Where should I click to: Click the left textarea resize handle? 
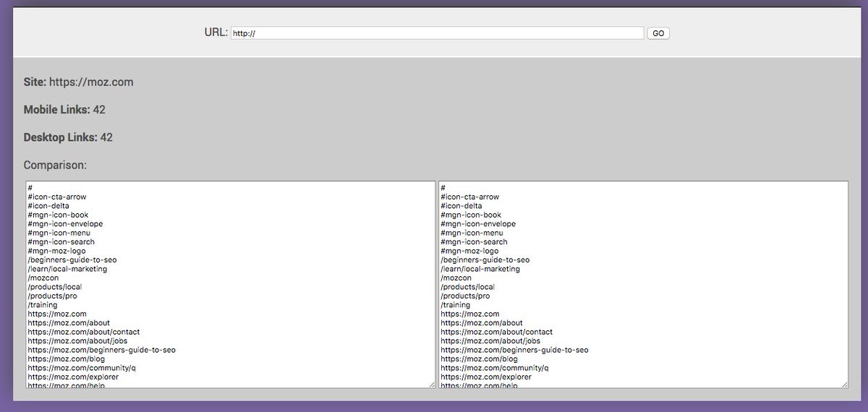click(x=432, y=384)
